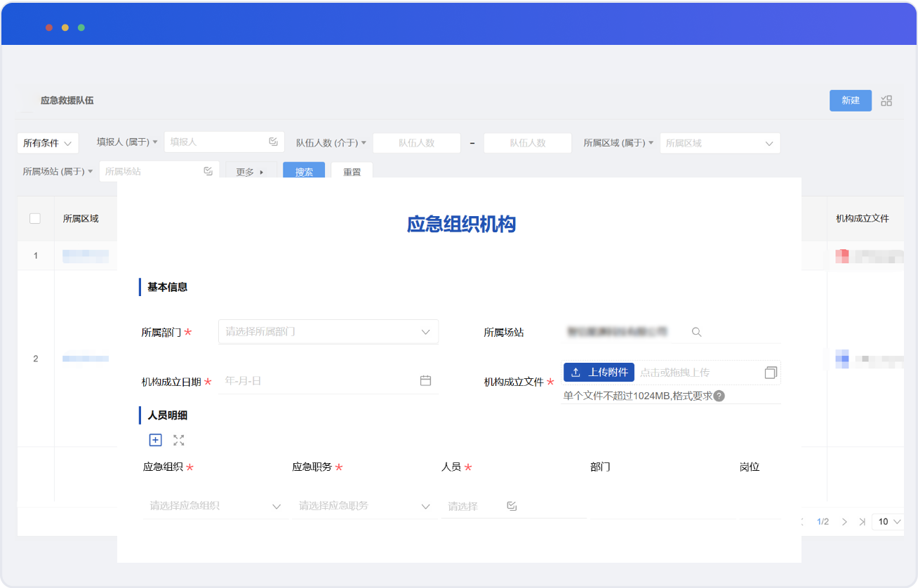
Task: Click the picker icon in the 人员 field
Action: (512, 506)
